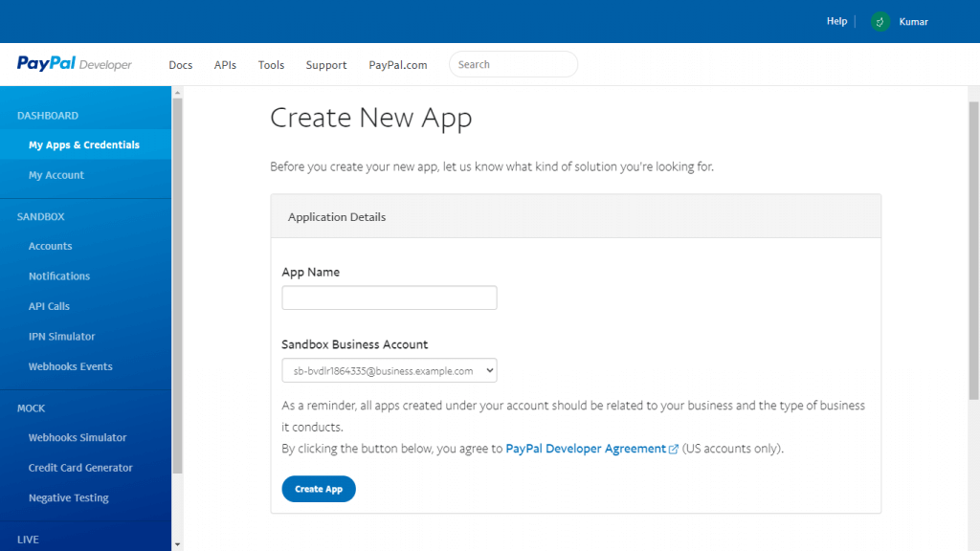Open Accounts under the Sandbox section
980x551 pixels.
(x=49, y=246)
